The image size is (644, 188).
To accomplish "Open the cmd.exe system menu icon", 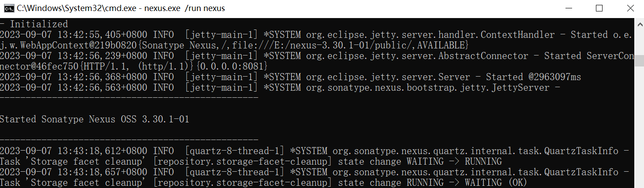I will point(8,8).
